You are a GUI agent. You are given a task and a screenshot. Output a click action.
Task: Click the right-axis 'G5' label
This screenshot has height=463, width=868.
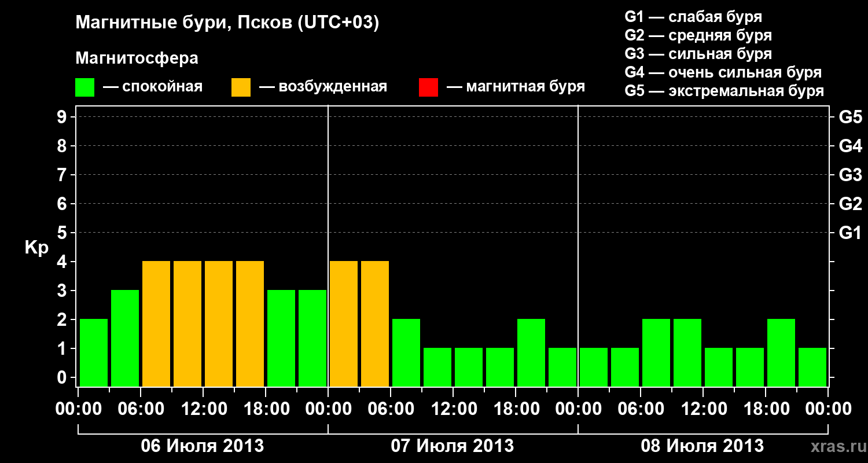(x=850, y=117)
